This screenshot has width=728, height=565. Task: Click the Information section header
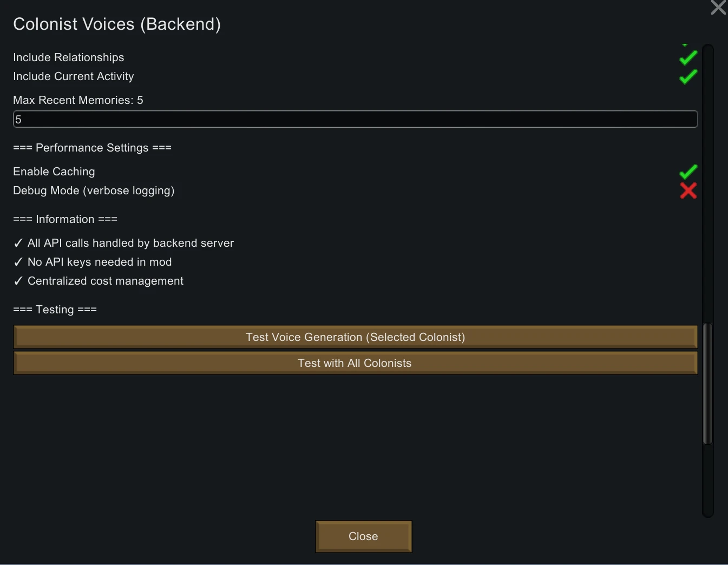coord(65,219)
